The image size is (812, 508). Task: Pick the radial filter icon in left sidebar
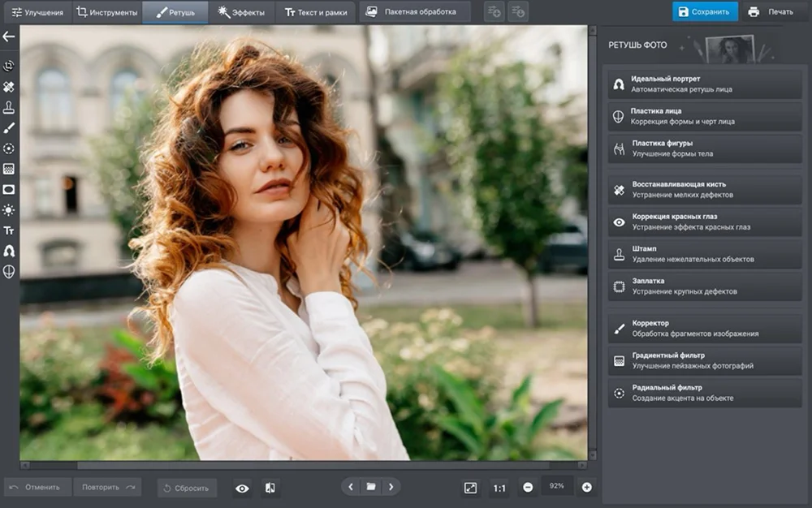click(x=9, y=149)
